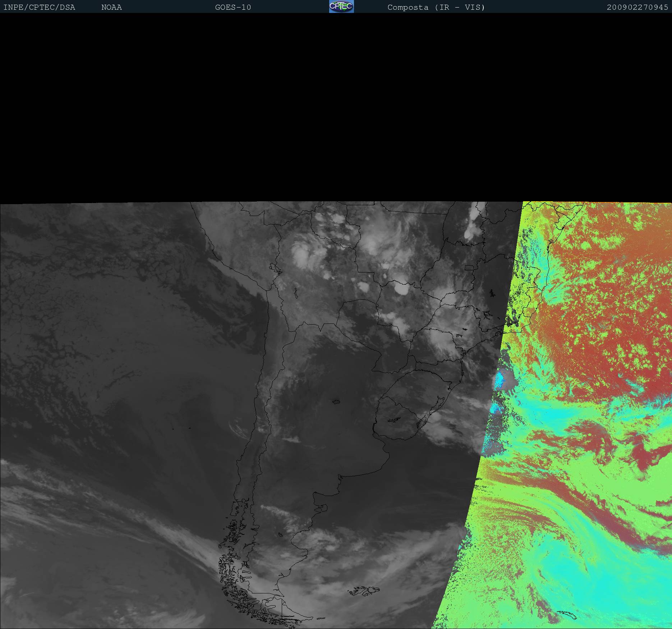Viewport: 672px width, 629px height.
Task: Click the CPTEC logo in header
Action: coord(341,6)
